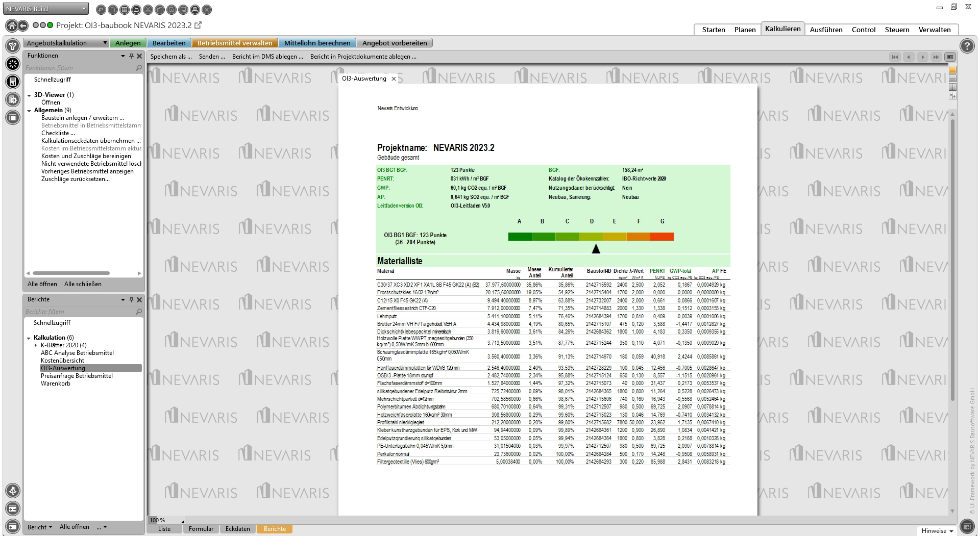
Task: Select vertical split layout icon
Action: point(952,87)
